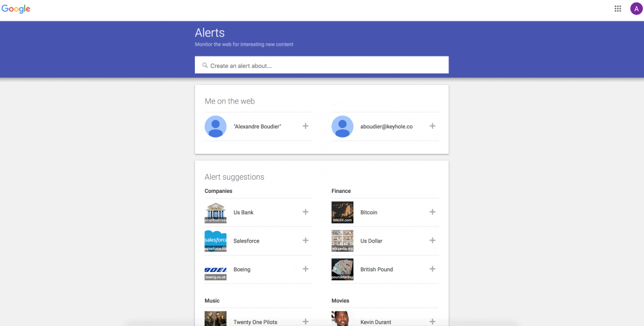Open the Twenty One Pilots thumbnail
Viewport: 644px width, 326px height.
(216, 318)
